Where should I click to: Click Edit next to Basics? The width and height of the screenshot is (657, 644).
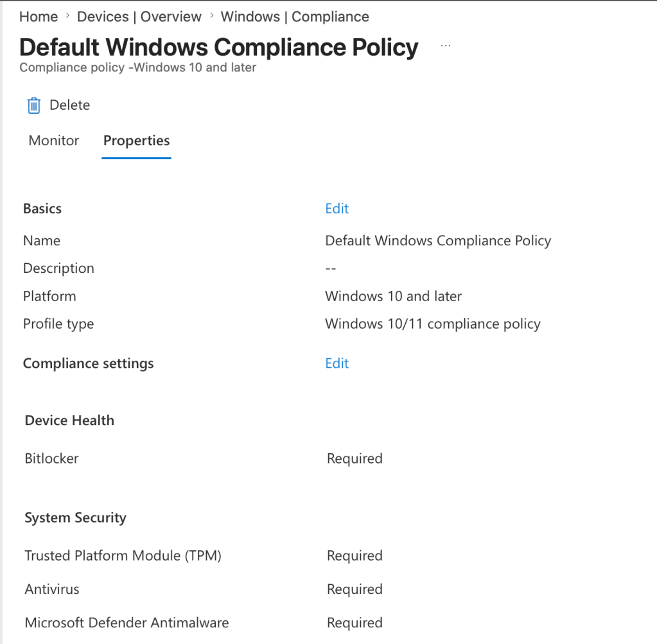pos(337,209)
